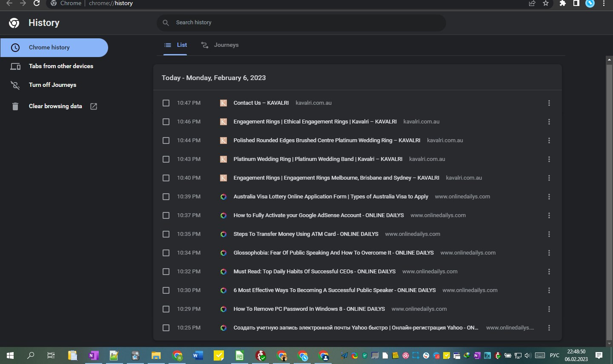613x364 pixels.
Task: Tick checkbox for Transfer Money Using ATM Card
Action: pyautogui.click(x=166, y=234)
